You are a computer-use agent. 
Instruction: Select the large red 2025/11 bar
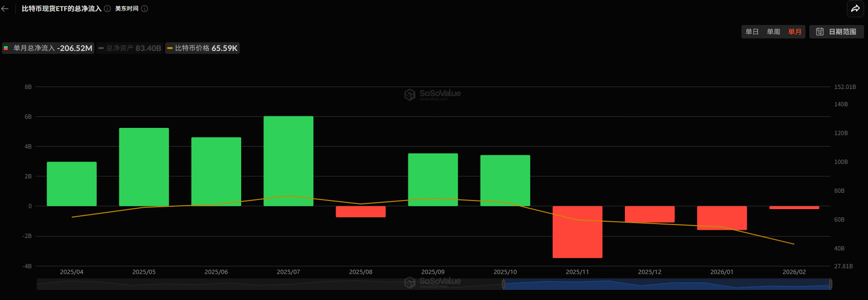coord(577,232)
